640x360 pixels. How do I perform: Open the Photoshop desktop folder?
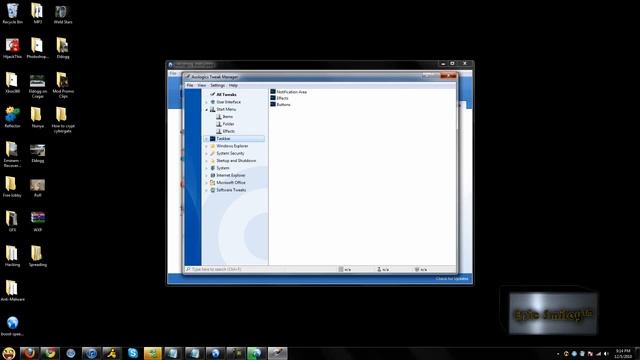pos(37,48)
